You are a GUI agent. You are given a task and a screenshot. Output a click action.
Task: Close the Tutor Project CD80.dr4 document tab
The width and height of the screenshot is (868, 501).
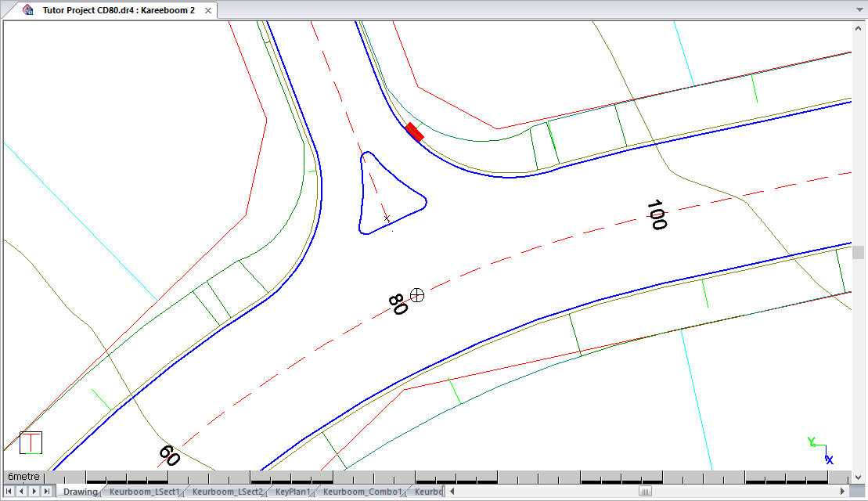207,11
